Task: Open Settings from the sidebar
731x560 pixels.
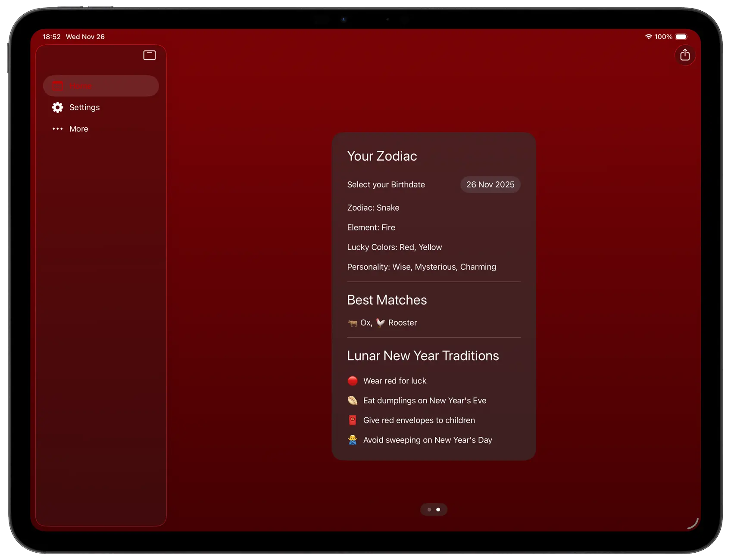Action: [101, 107]
